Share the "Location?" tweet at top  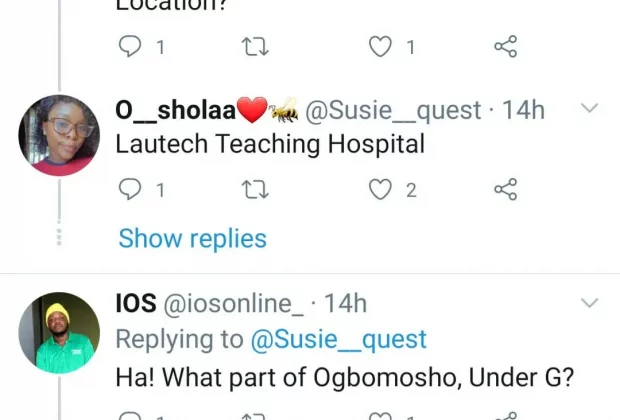(x=506, y=46)
